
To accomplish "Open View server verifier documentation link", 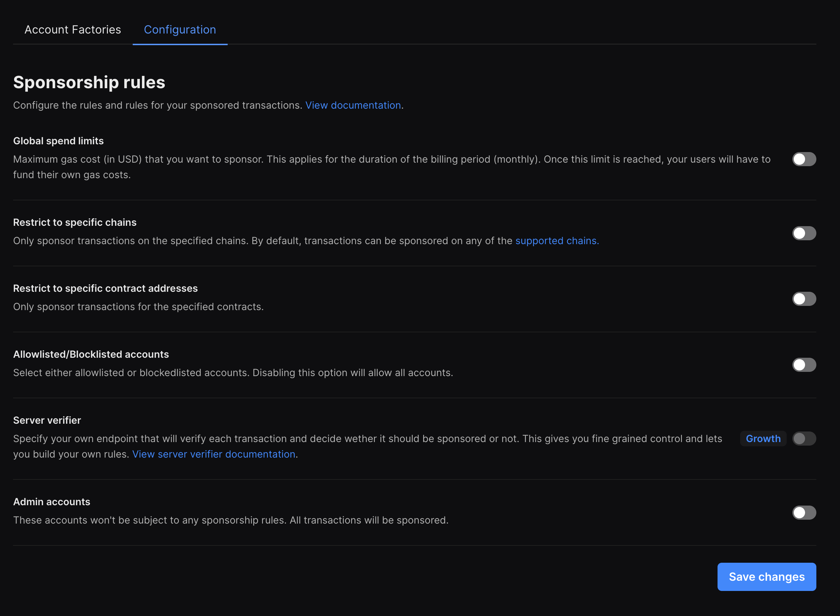I will (214, 454).
